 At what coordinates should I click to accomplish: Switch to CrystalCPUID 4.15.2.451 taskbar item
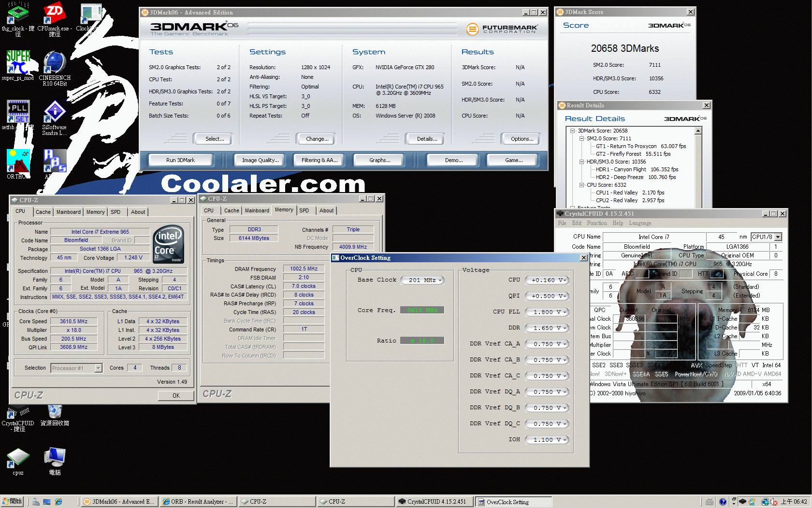(434, 502)
